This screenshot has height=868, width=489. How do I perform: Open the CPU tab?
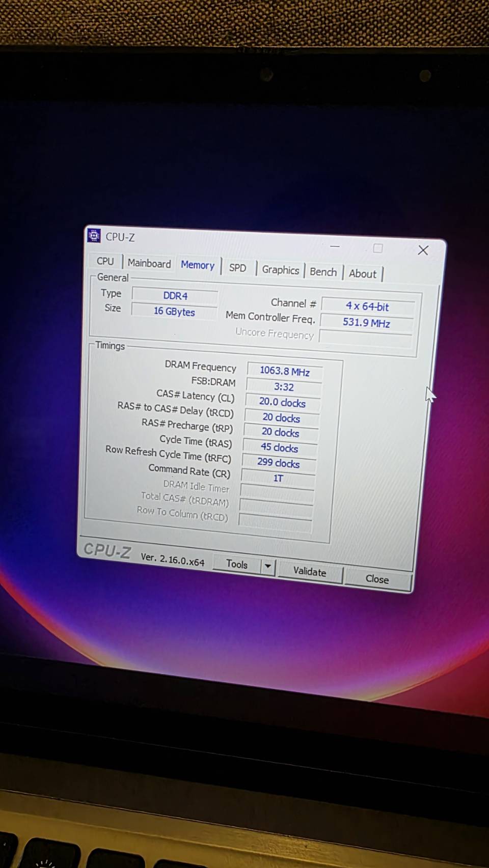click(x=105, y=261)
